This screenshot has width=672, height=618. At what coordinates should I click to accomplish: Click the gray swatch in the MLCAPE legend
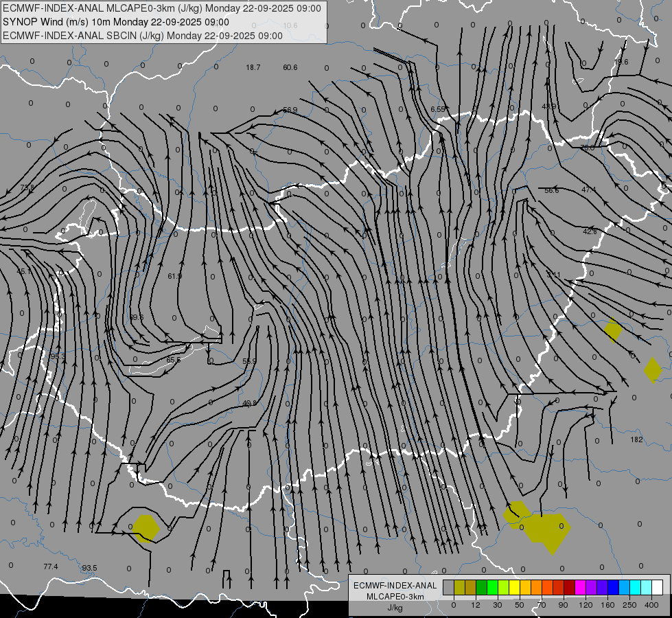pos(449,587)
